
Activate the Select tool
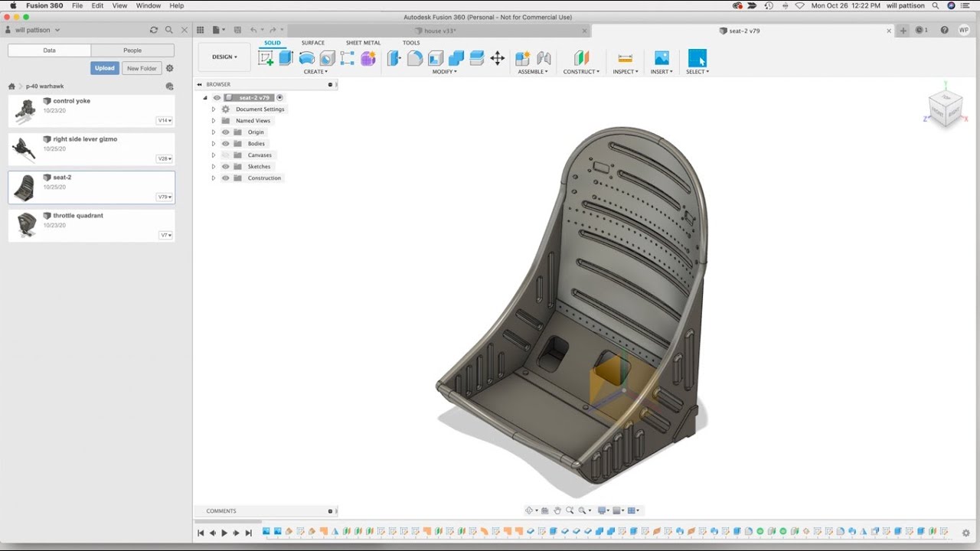pos(697,58)
